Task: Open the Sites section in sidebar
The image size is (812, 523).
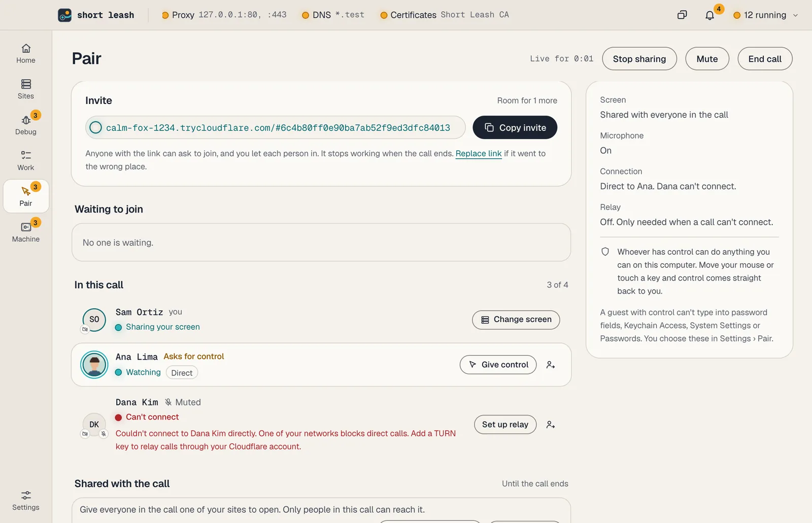Action: pos(26,89)
